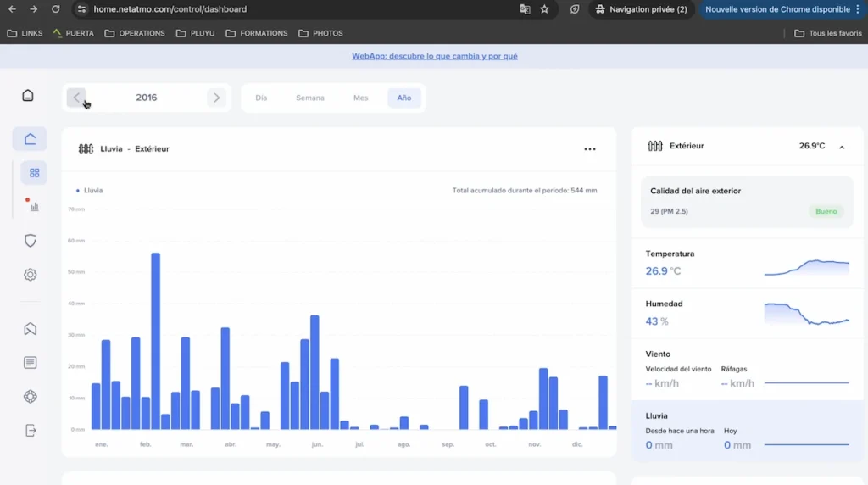This screenshot has width=868, height=485.
Task: Collapse the Extérieur panel with the chevron
Action: pyautogui.click(x=842, y=147)
